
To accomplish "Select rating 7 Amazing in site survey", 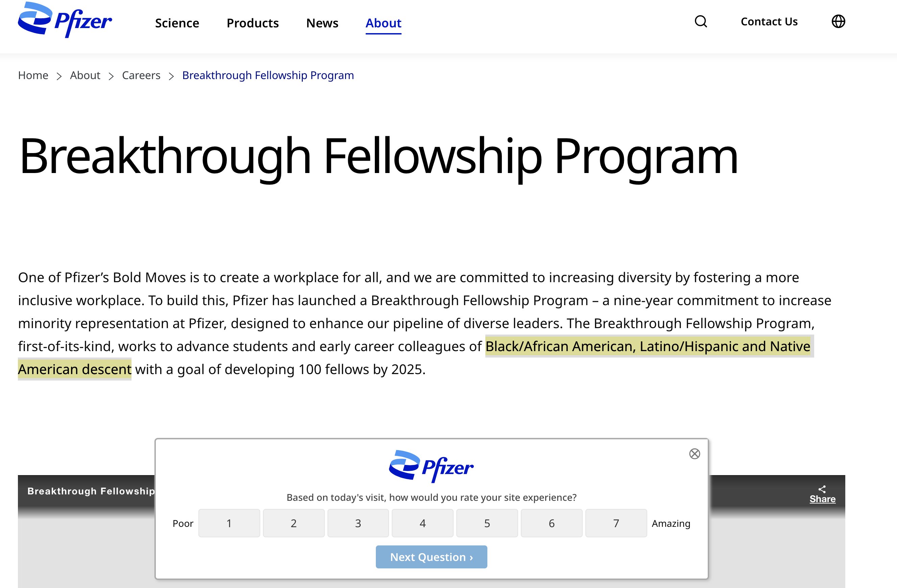I will (x=615, y=523).
